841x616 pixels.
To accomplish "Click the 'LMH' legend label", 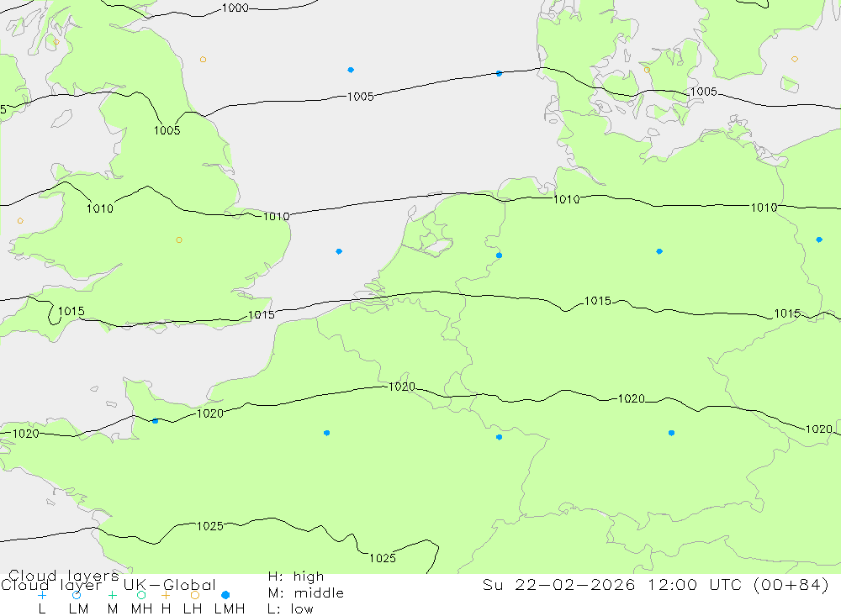I will pos(230,609).
